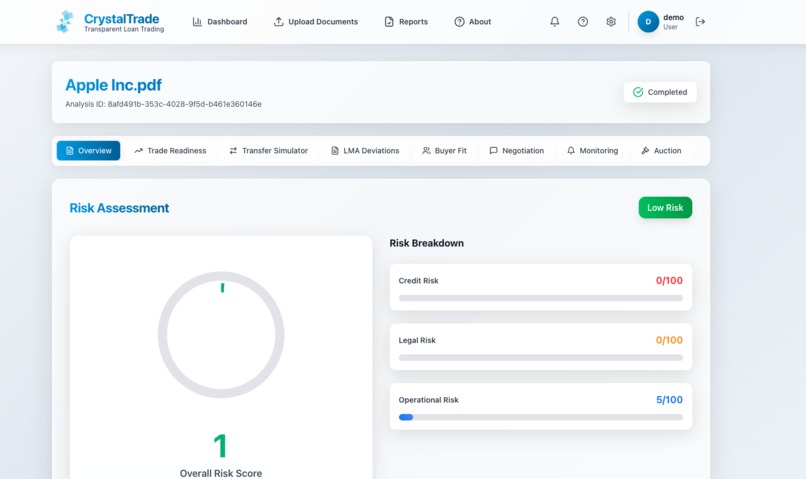
Task: Click the Credit Risk 0/100 value
Action: [x=669, y=281]
